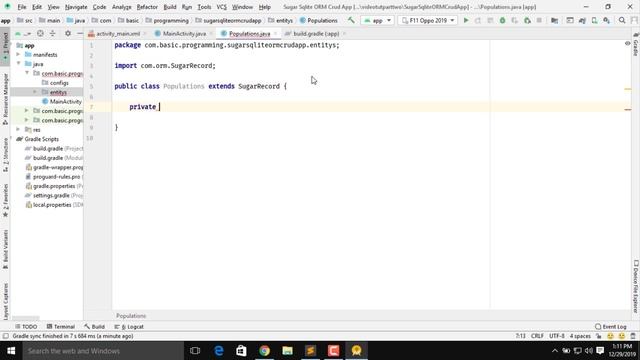Switch to build.gradle (app) tab

click(x=316, y=33)
